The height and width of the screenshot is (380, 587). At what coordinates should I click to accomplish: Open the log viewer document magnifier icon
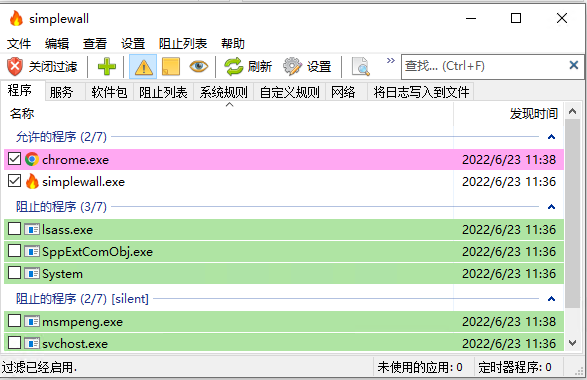pos(361,67)
